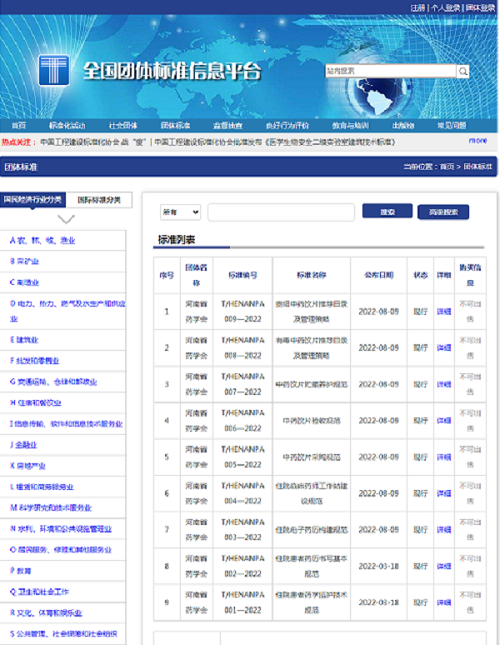Click the 搜索 search button
Screen dimensions: 500x645
tap(387, 211)
